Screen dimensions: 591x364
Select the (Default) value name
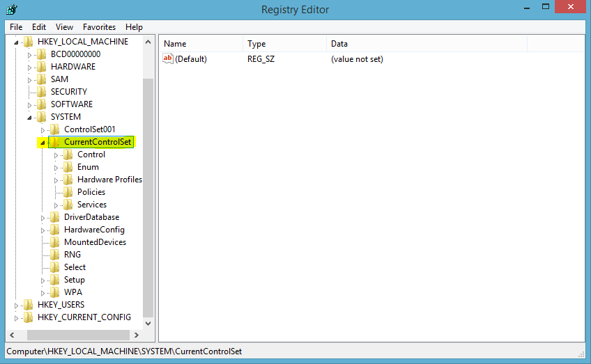[x=191, y=59]
